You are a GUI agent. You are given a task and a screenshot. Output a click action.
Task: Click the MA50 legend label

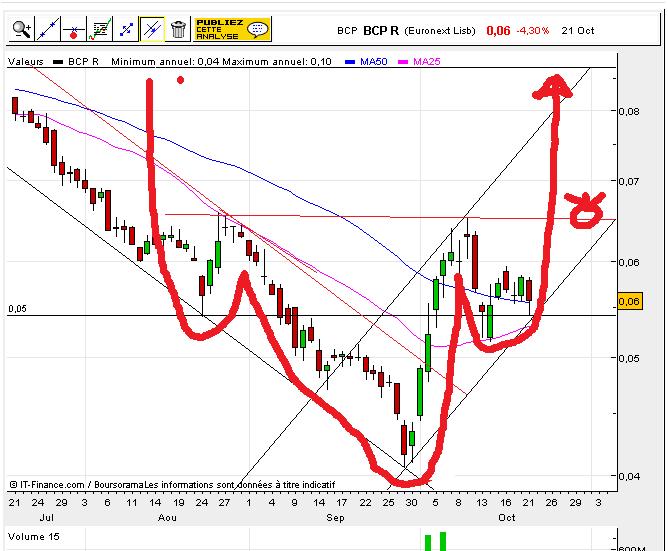point(374,62)
